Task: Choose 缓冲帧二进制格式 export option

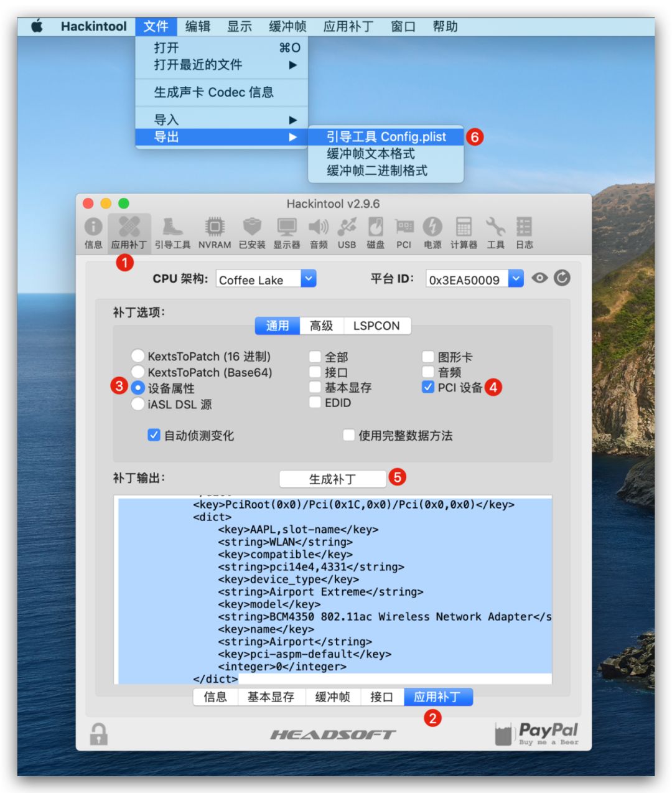Action: (386, 171)
